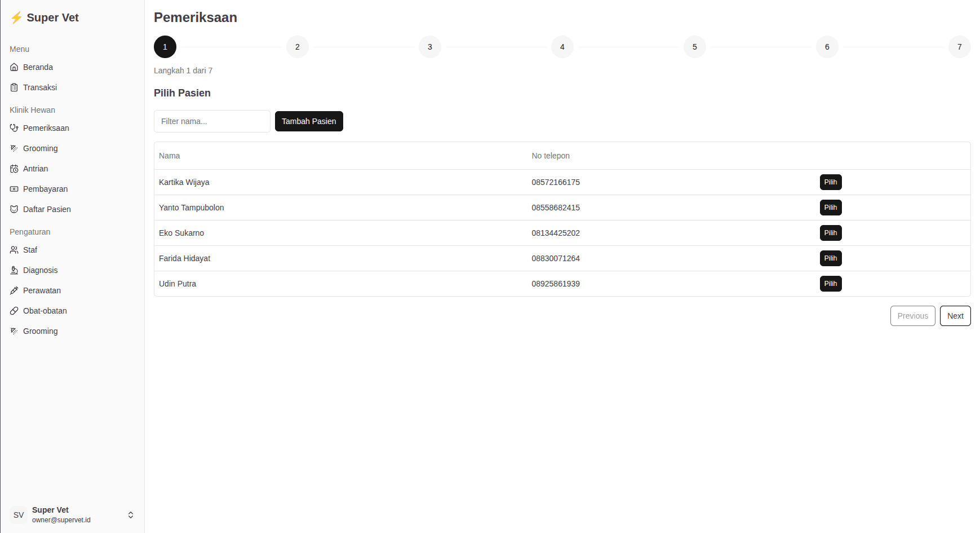Switch to the Perawatan section

click(x=41, y=290)
